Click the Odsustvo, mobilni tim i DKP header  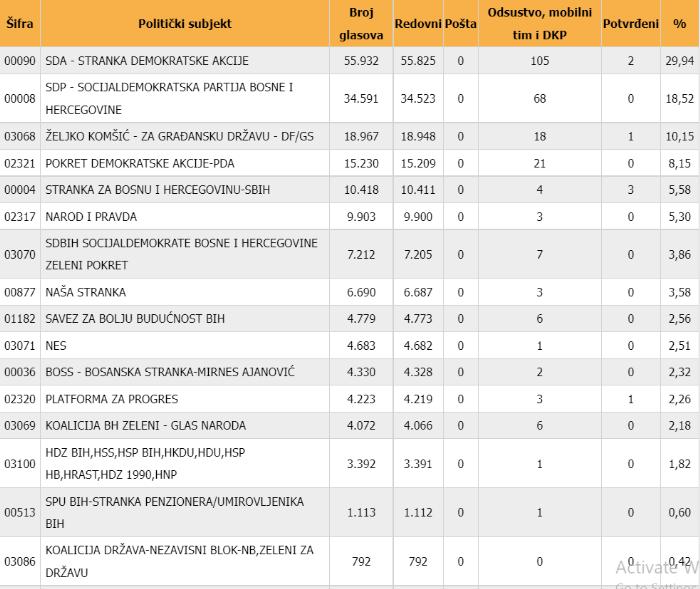[x=540, y=23]
